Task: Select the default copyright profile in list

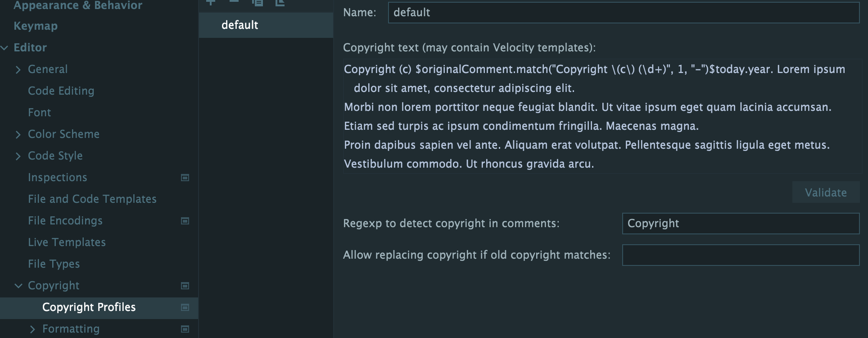Action: 240,25
